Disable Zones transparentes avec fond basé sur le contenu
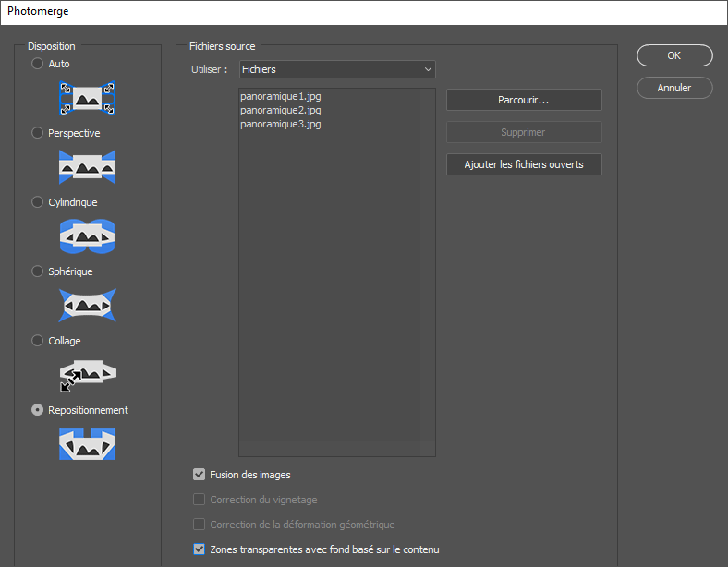Image resolution: width=728 pixels, height=567 pixels. 199,549
